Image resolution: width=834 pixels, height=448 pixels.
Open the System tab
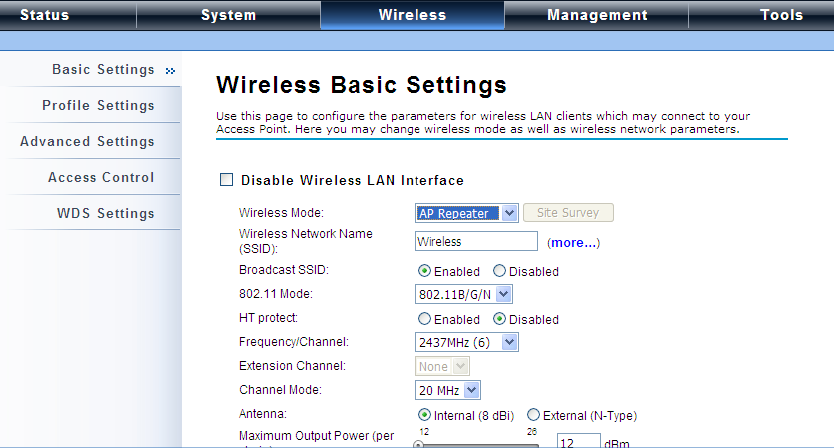click(228, 15)
